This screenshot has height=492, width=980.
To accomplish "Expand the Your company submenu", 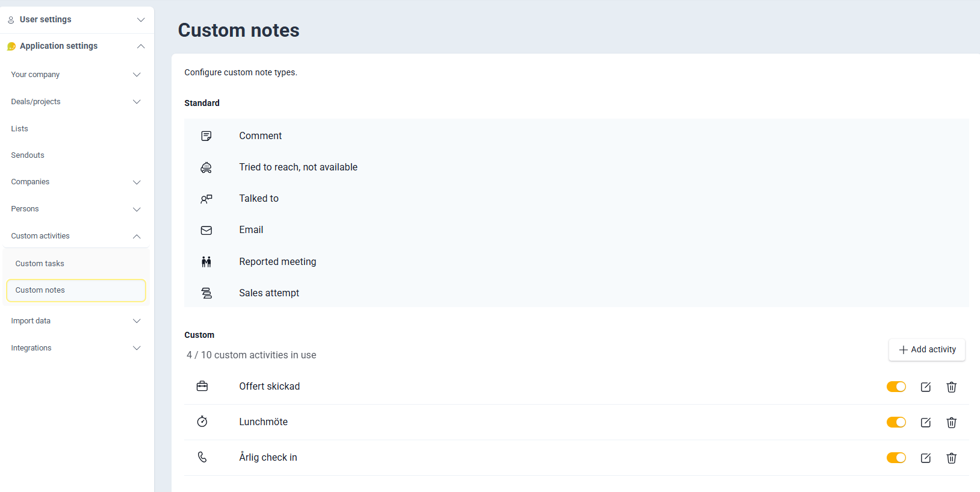I will (x=76, y=75).
